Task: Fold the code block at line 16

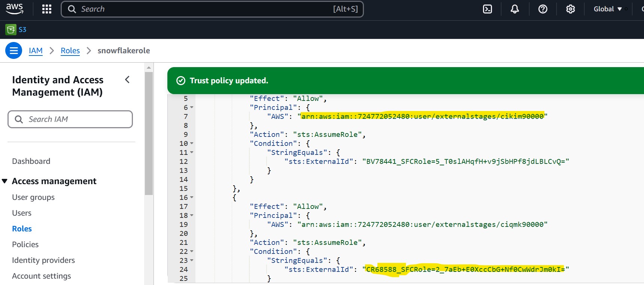Action: 192,198
